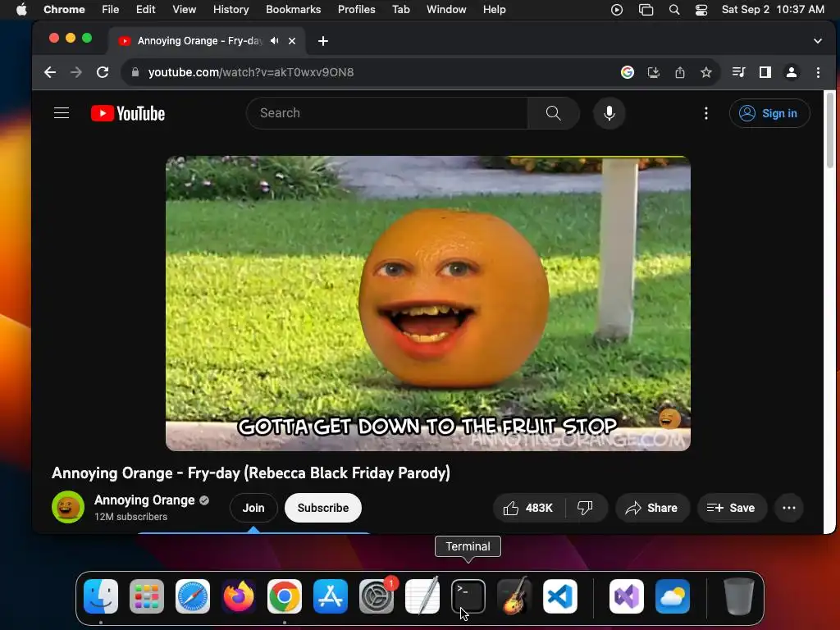Open the File menu
Screen dimensions: 840x630
coord(111,10)
